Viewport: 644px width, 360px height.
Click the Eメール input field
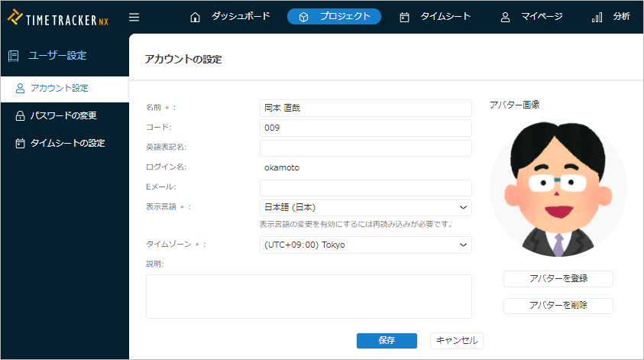[365, 188]
